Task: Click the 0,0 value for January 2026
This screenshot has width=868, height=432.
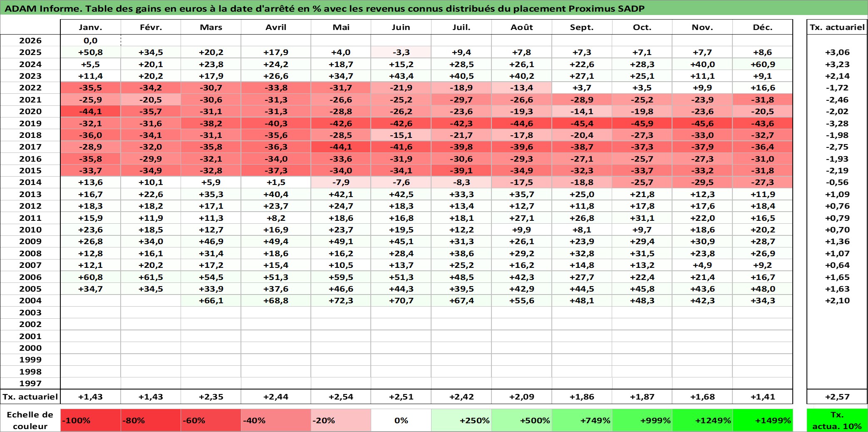Action: pyautogui.click(x=90, y=40)
